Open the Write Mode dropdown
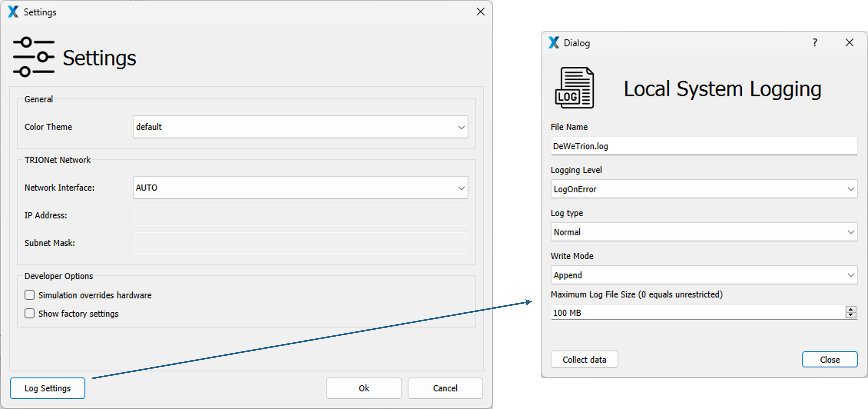 click(704, 275)
